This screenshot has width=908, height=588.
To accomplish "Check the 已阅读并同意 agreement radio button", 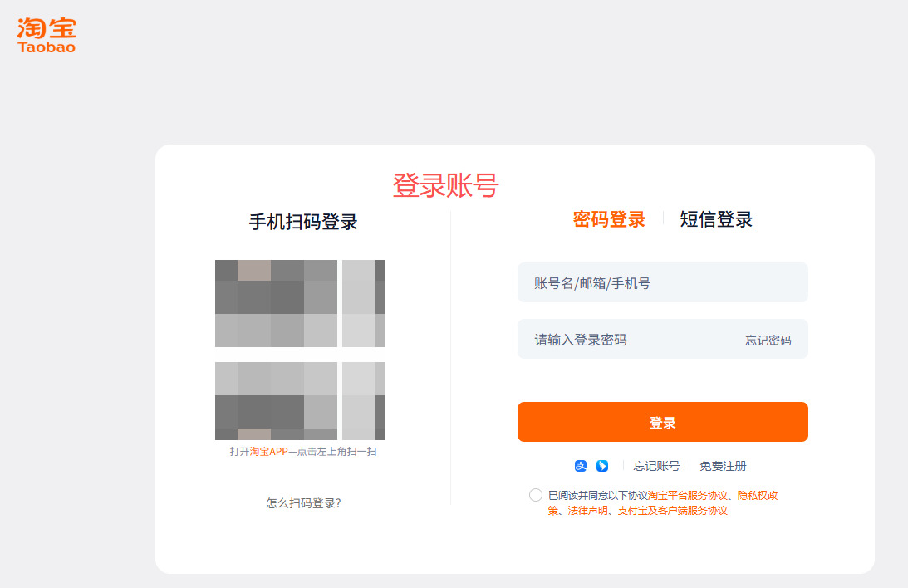I will point(536,495).
